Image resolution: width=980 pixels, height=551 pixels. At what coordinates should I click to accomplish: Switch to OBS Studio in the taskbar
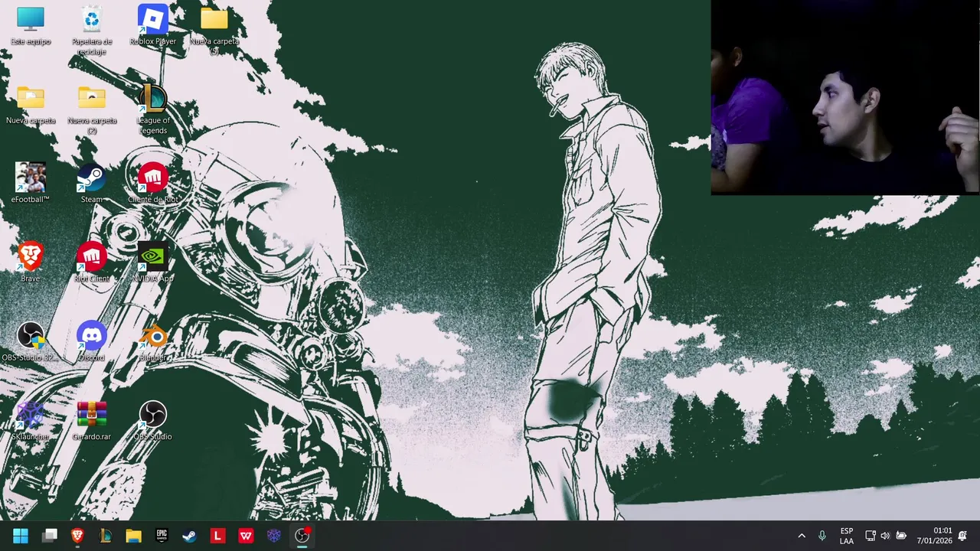click(302, 536)
